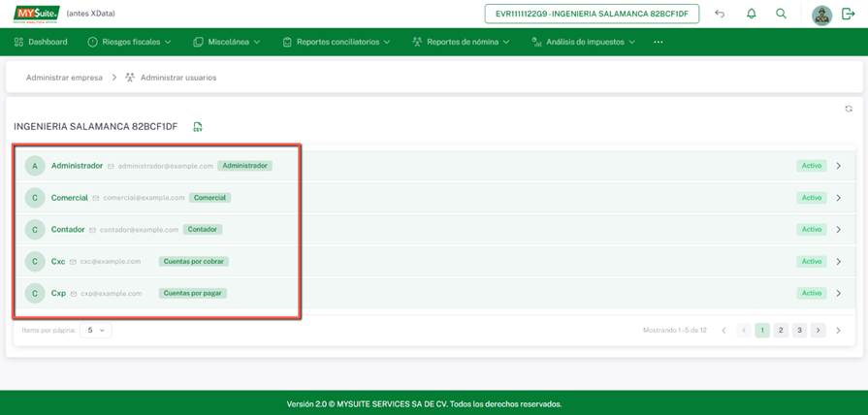Viewport: 868px width, 415px height.
Task: Click the refresh icon above users list
Action: tap(849, 109)
